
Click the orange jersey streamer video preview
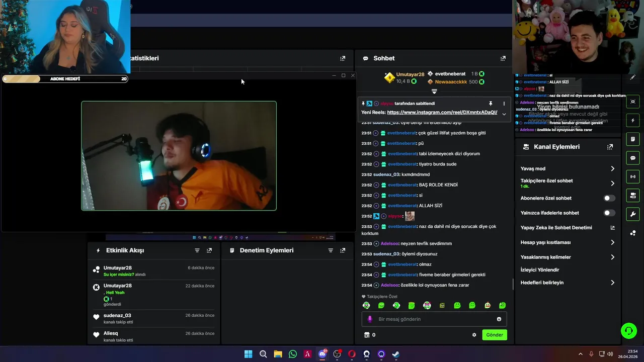pos(179,156)
